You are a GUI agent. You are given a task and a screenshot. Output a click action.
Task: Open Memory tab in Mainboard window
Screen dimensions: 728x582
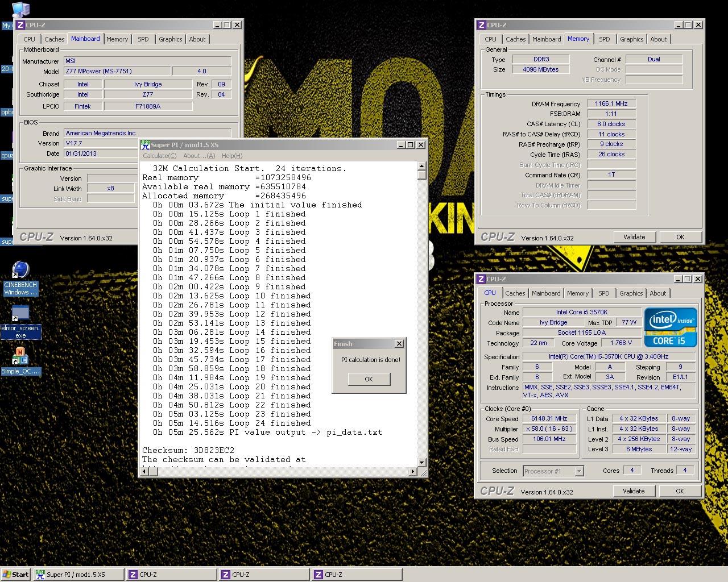click(117, 39)
